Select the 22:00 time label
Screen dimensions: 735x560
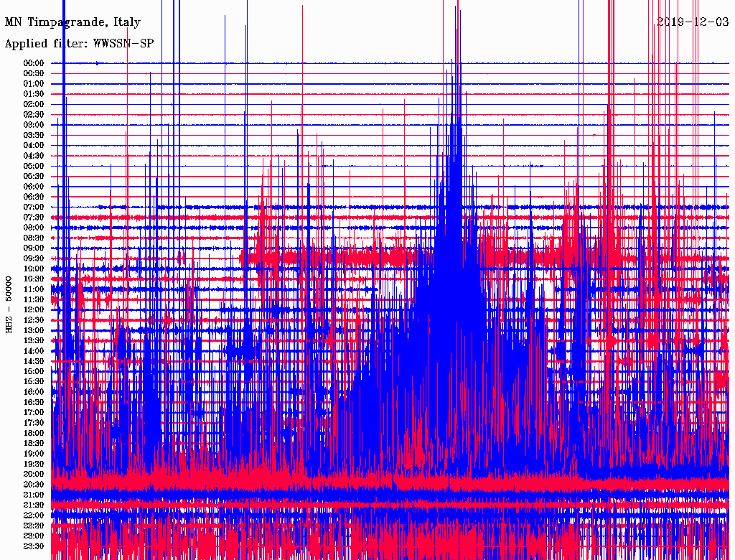point(34,515)
